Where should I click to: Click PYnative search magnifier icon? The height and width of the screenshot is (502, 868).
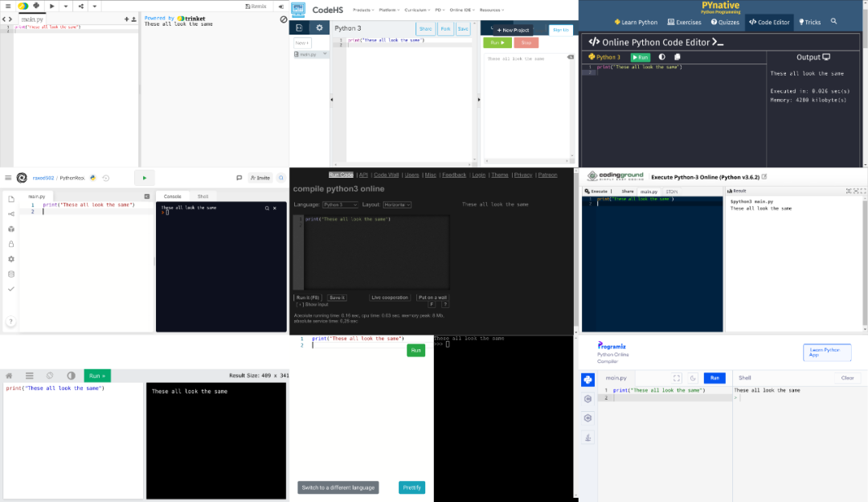(833, 22)
